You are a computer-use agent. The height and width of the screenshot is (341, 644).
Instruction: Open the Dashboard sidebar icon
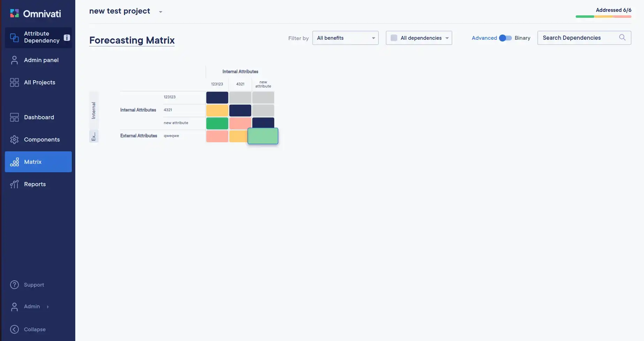(x=14, y=117)
